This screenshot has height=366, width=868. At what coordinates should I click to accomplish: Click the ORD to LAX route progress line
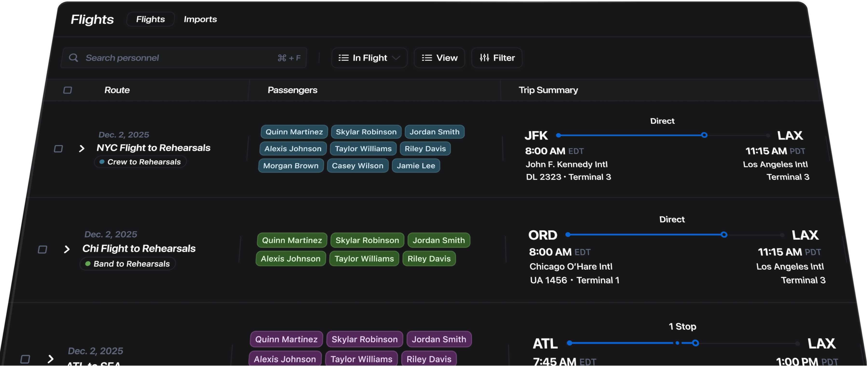(647, 235)
